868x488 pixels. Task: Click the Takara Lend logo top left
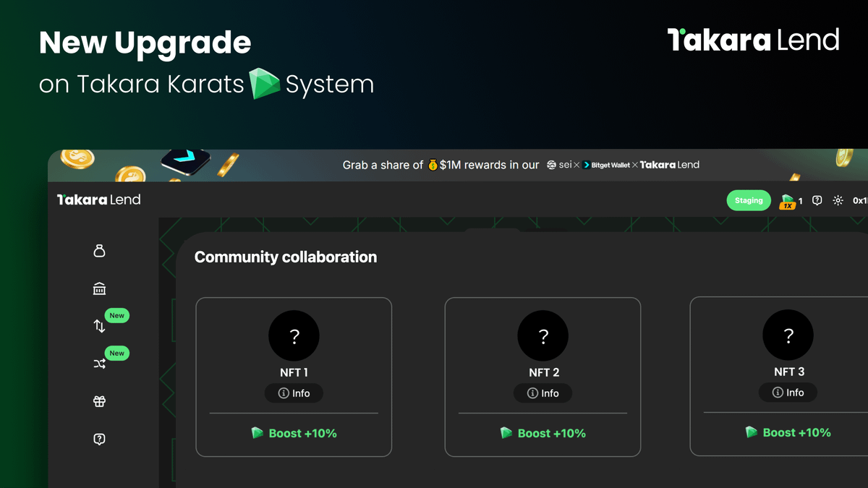[x=98, y=200]
